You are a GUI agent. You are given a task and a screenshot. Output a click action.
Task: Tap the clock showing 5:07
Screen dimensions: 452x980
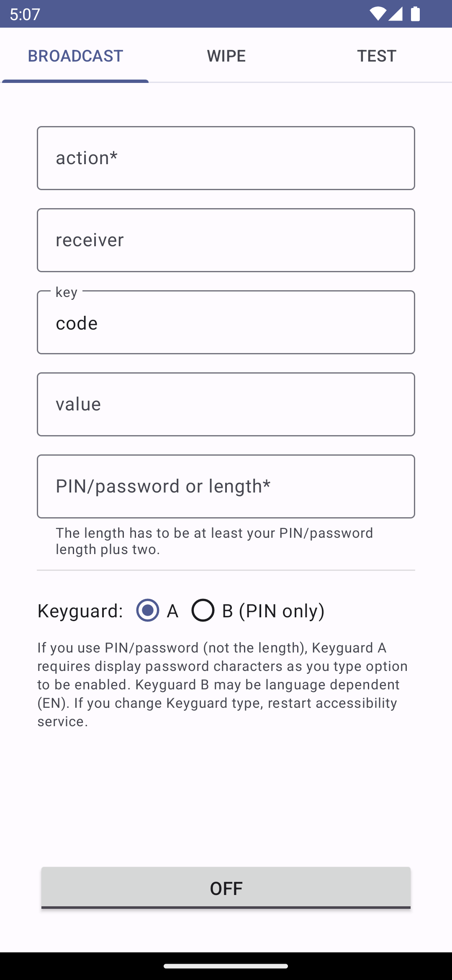pos(25,14)
